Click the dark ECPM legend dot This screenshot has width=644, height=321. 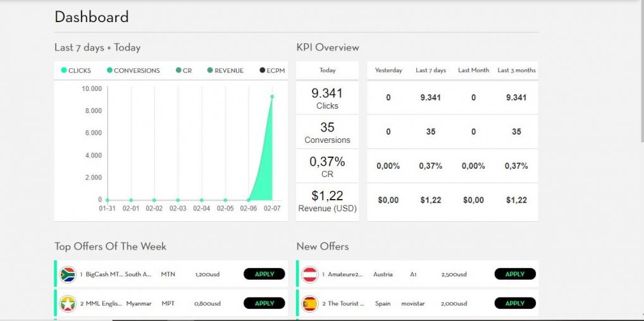263,71
